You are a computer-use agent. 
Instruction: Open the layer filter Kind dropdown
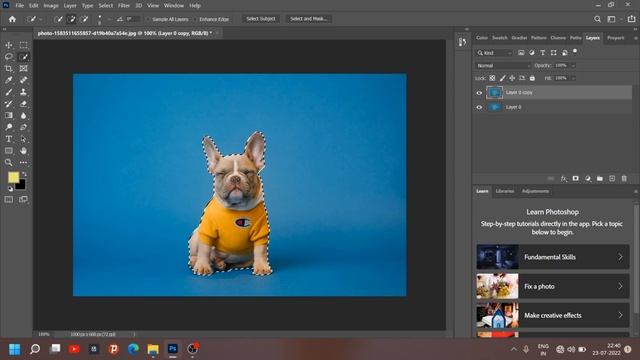click(x=494, y=53)
